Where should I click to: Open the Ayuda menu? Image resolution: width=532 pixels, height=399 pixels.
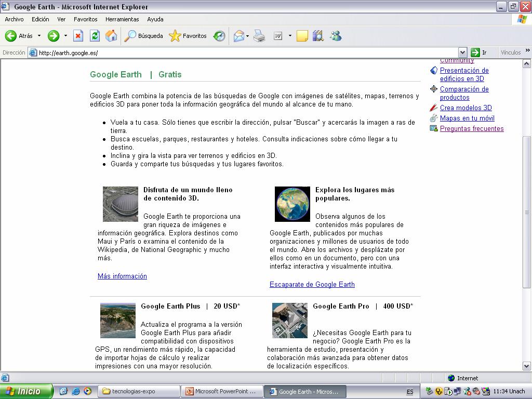click(155, 19)
